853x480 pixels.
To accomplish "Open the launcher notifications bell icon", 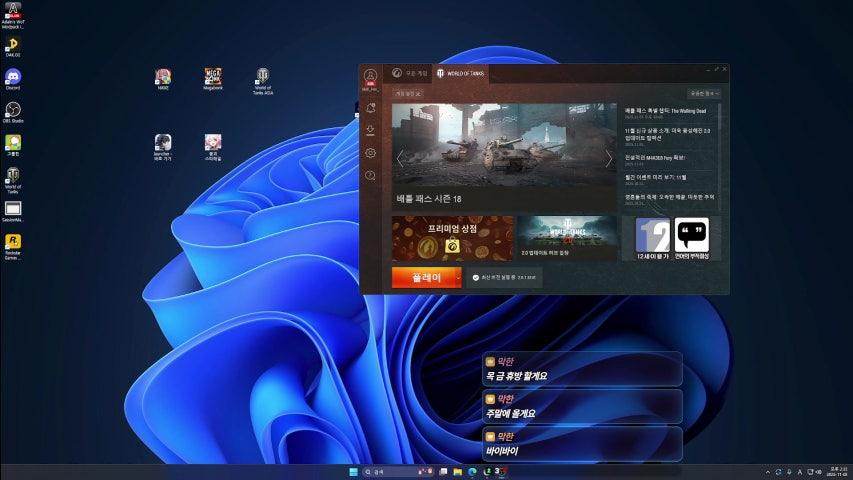I will 371,107.
